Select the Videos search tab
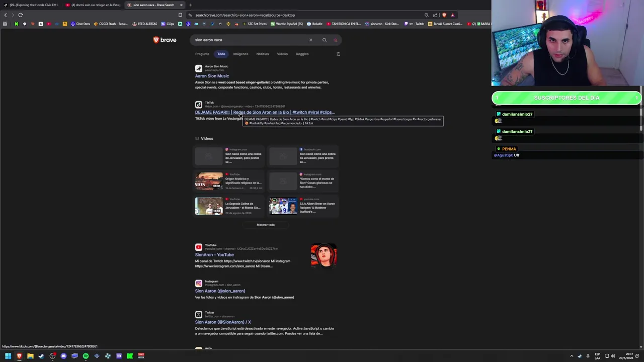The image size is (644, 362). pos(282,54)
